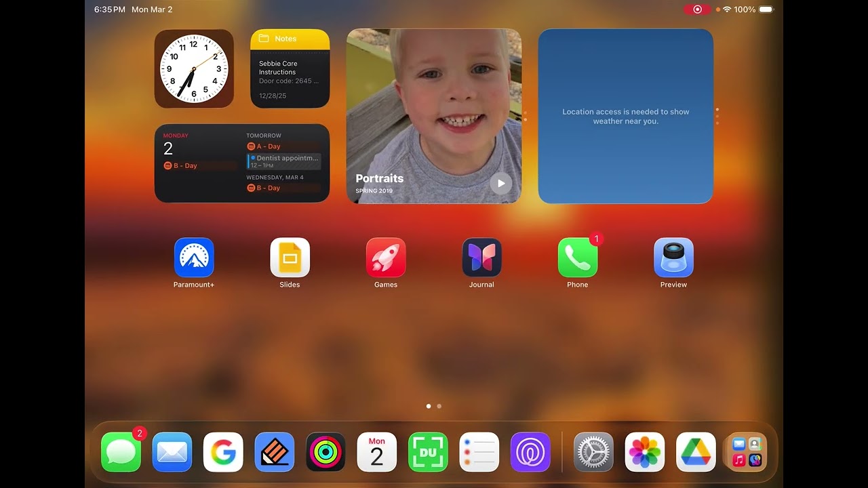Open the analog Clock widget
Screen dimensions: 868x488
point(194,68)
